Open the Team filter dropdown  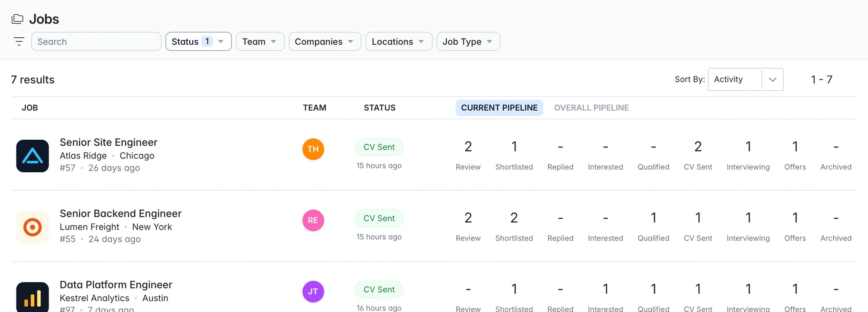pos(260,41)
